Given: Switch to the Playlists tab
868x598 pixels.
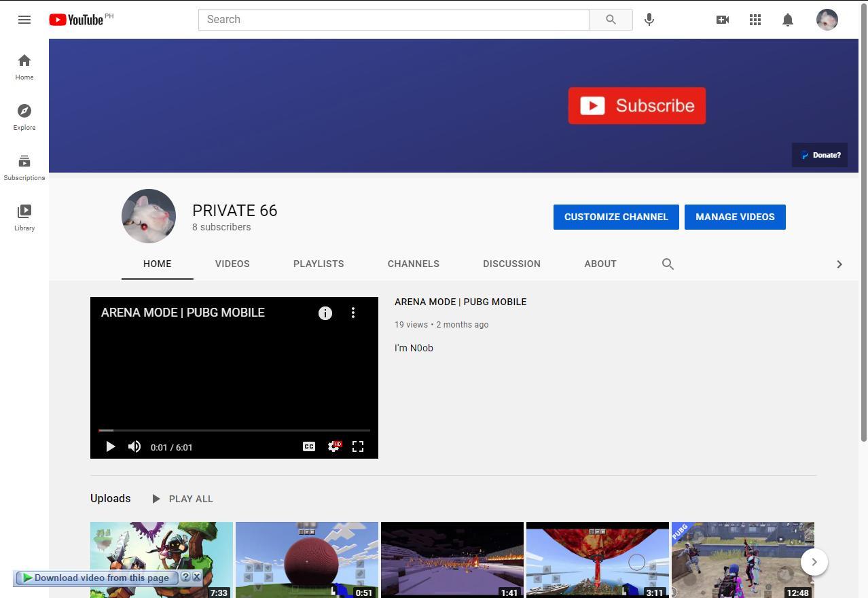Looking at the screenshot, I should coord(319,264).
